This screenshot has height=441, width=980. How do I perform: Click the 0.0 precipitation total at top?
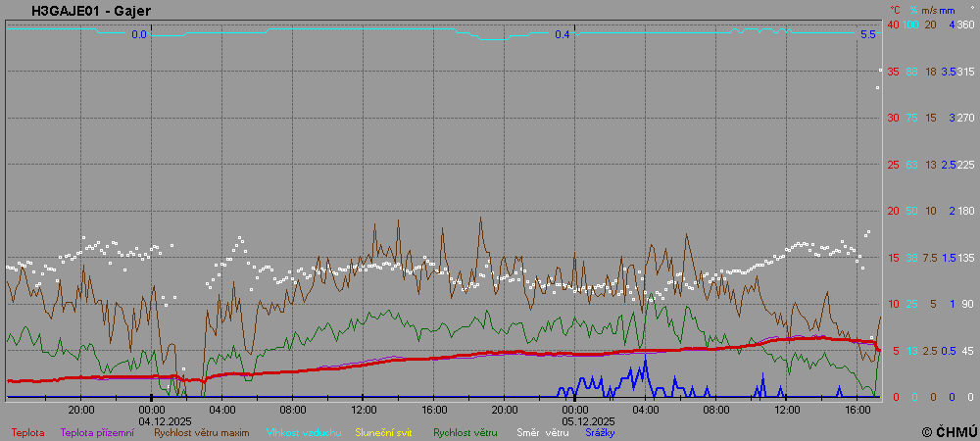point(139,34)
